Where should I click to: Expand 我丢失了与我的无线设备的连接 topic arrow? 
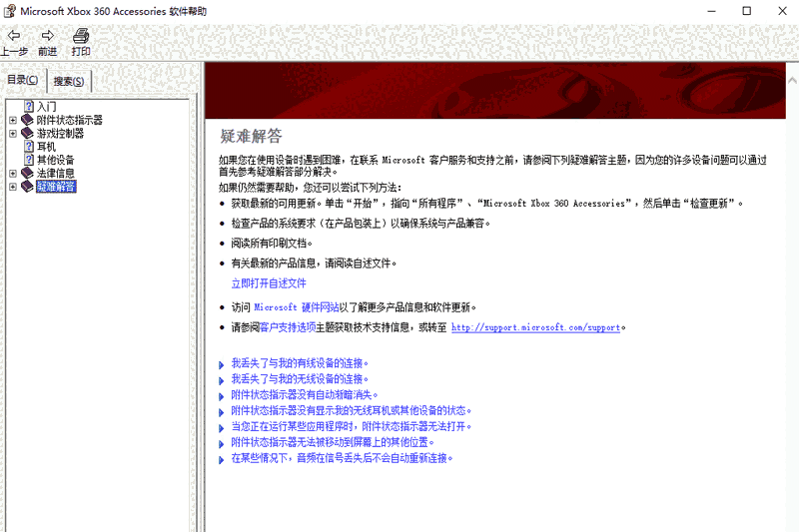click(x=221, y=380)
